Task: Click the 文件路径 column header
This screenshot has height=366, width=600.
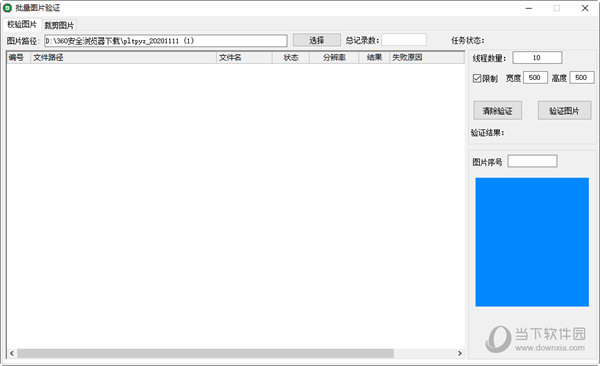Action: [x=123, y=57]
